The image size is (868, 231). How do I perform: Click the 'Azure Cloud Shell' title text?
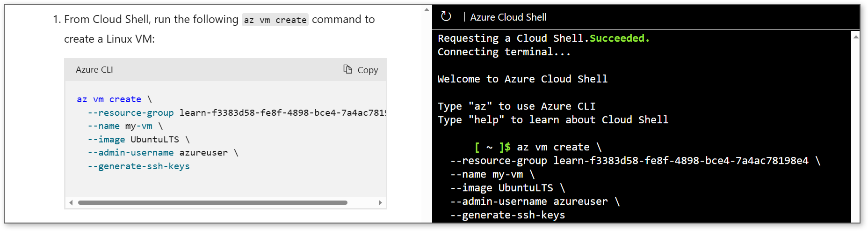pyautogui.click(x=508, y=17)
